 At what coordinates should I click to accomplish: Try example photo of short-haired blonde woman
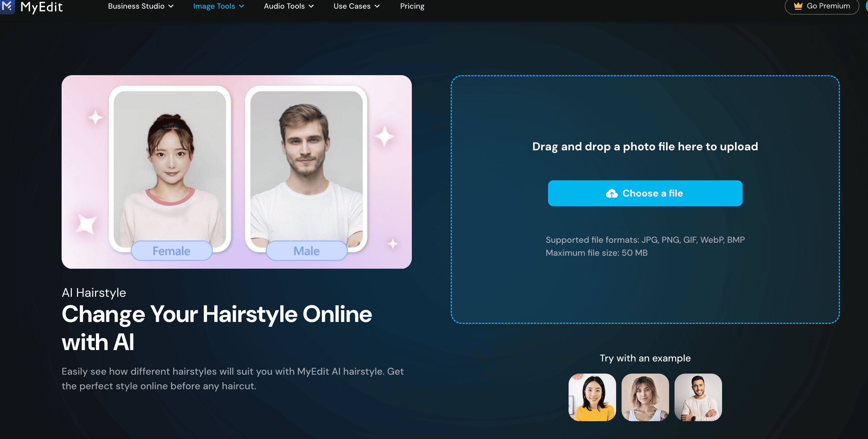645,397
